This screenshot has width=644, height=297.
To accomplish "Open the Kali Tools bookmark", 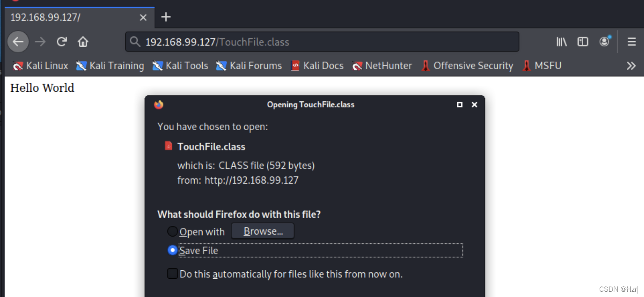I will click(180, 66).
